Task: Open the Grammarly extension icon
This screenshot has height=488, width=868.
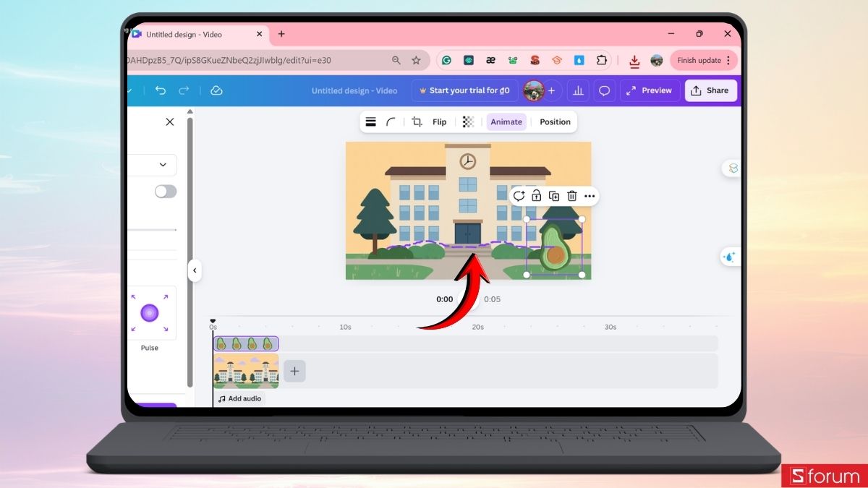Action: click(x=447, y=61)
